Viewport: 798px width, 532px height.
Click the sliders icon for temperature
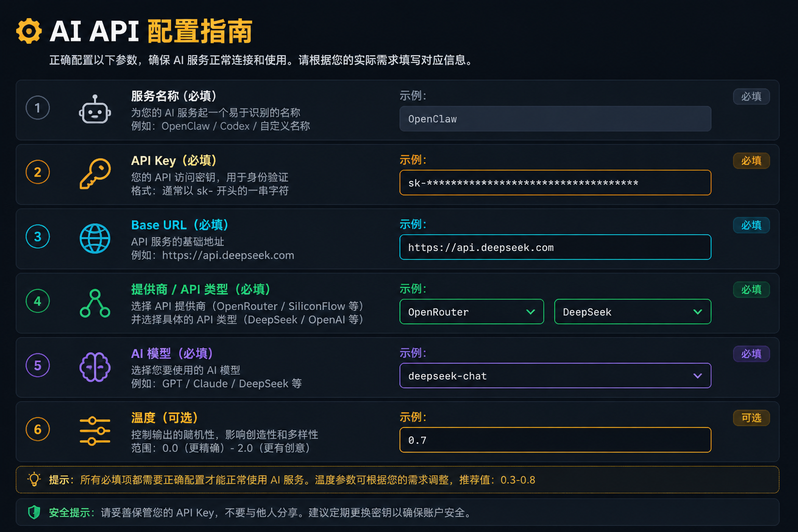pos(95,431)
